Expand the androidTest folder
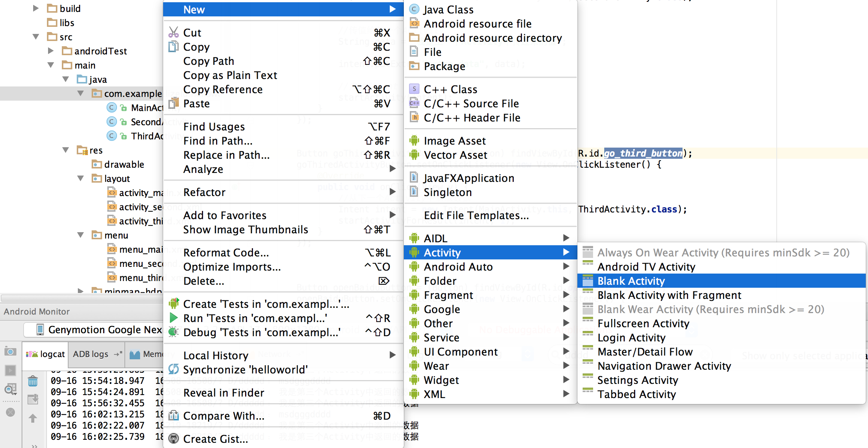Image resolution: width=868 pixels, height=448 pixels. (51, 51)
